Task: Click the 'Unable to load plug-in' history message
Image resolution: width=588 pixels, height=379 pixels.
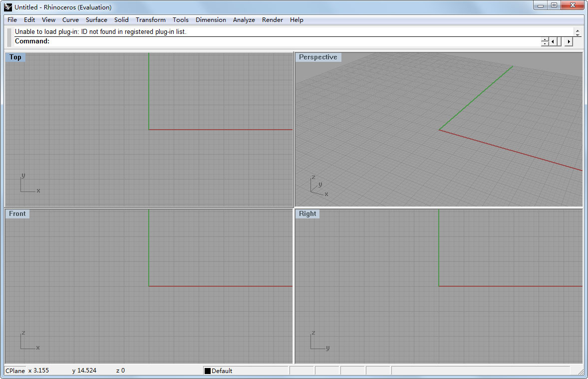Action: tap(100, 32)
